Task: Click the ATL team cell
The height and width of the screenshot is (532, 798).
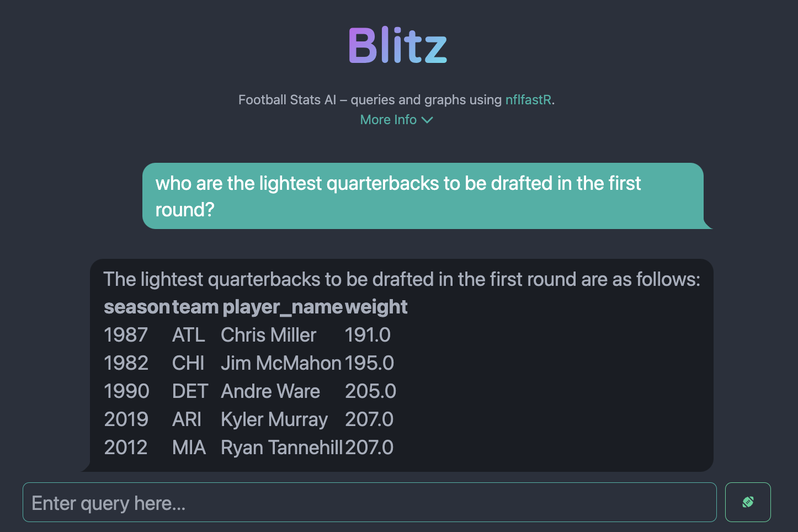Action: tap(189, 335)
